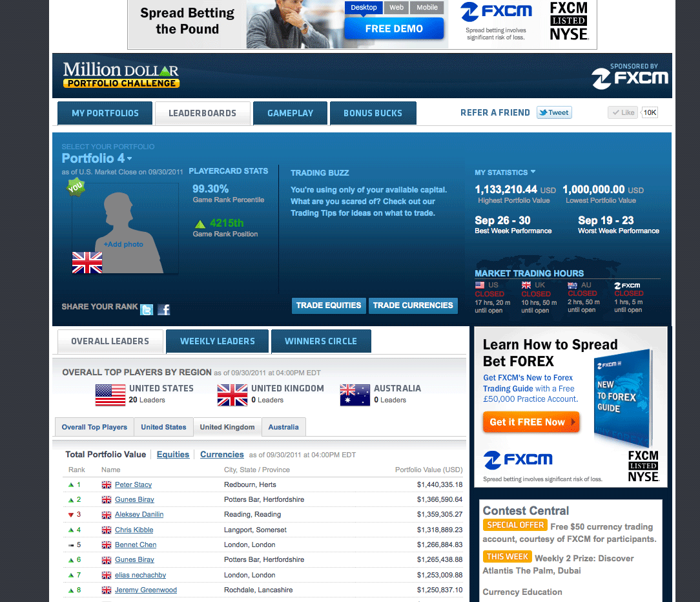This screenshot has width=700, height=602.
Task: Click the United Kingdom flag in regions
Action: coord(232,395)
